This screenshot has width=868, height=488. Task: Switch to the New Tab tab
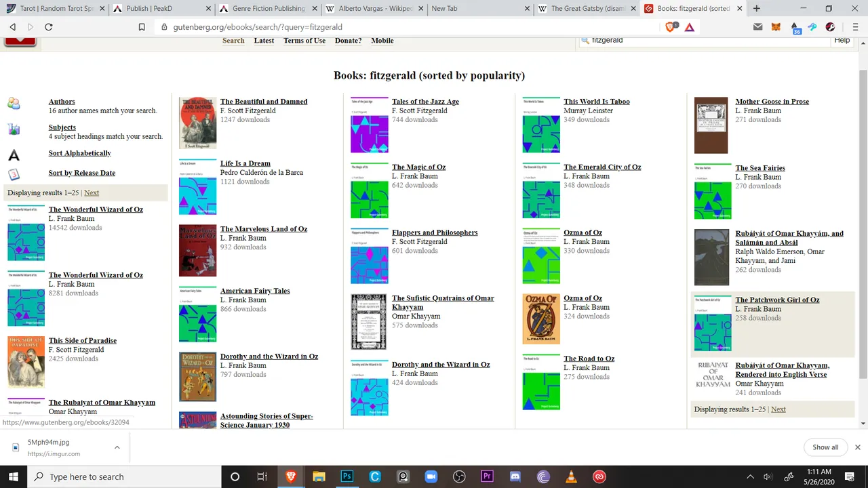click(x=479, y=9)
